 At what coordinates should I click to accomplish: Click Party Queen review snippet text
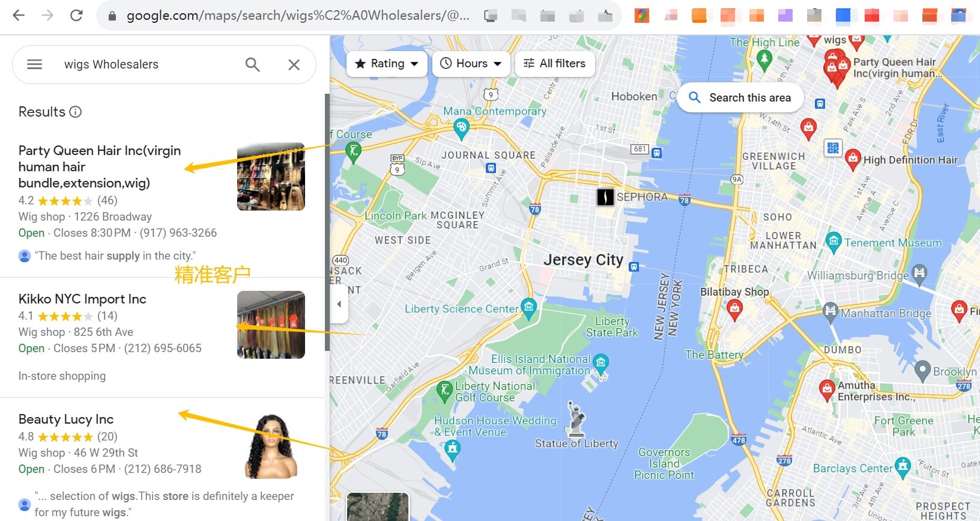point(115,255)
